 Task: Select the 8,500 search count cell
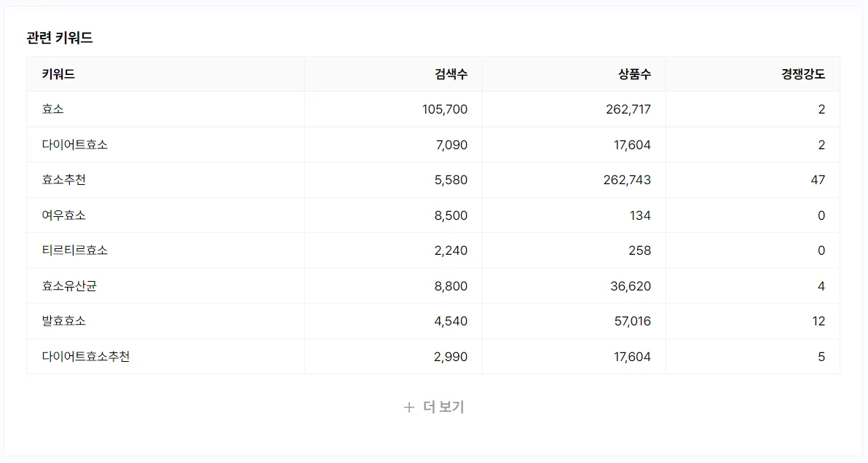point(451,215)
